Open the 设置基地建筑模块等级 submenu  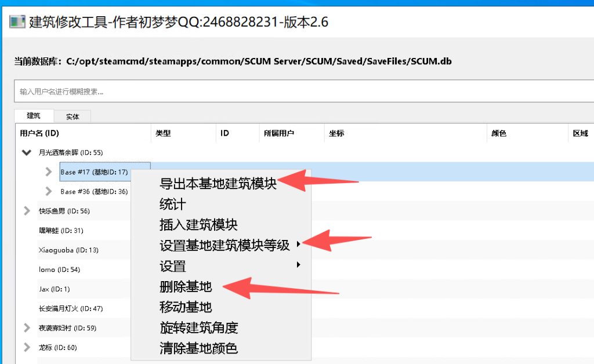(225, 245)
